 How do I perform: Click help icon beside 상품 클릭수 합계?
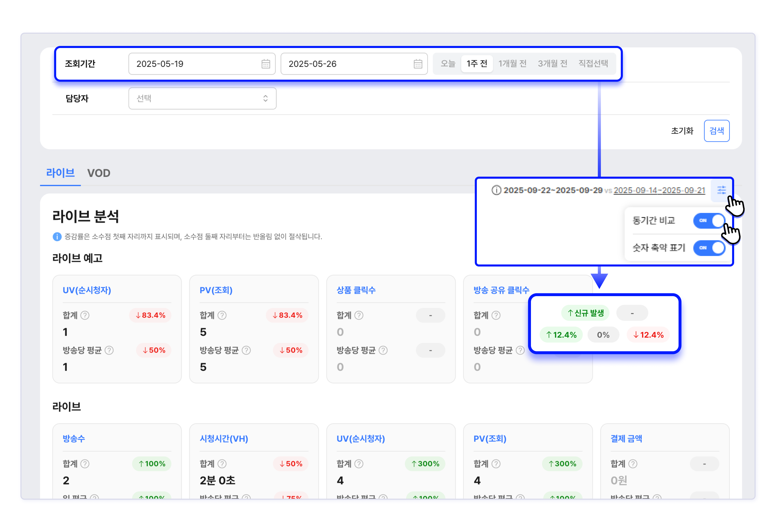(359, 315)
